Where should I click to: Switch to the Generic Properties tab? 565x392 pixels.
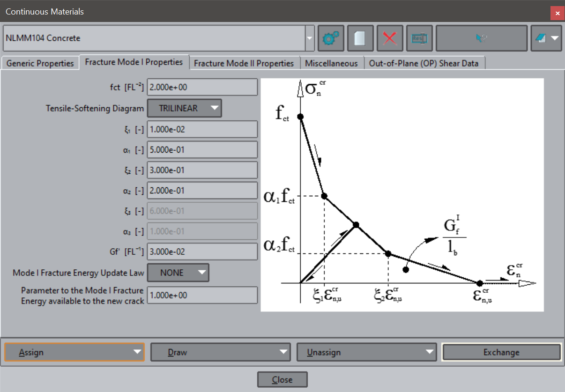[x=40, y=63]
